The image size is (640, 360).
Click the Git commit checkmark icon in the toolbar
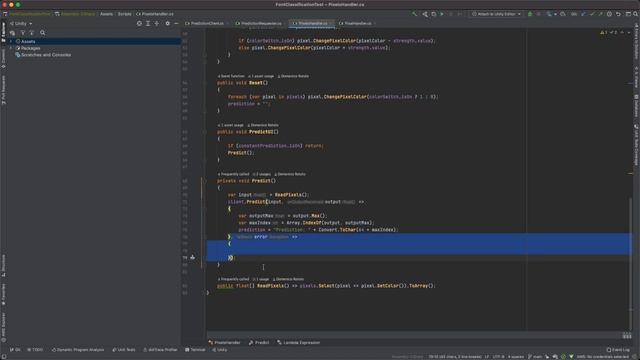[x=592, y=14]
